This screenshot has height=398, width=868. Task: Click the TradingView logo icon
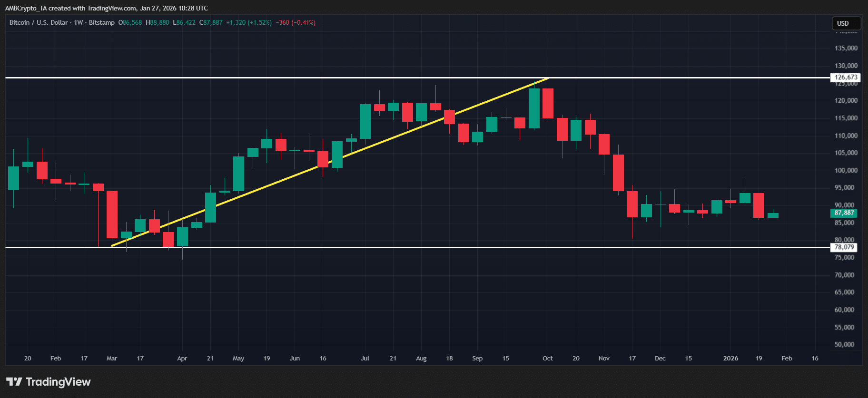[14, 381]
